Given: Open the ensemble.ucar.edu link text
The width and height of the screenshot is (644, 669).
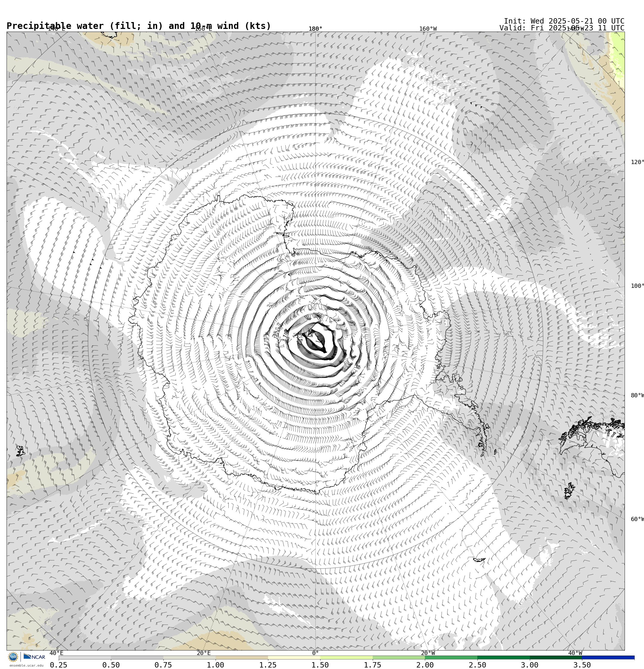Looking at the screenshot, I should click(x=26, y=666).
